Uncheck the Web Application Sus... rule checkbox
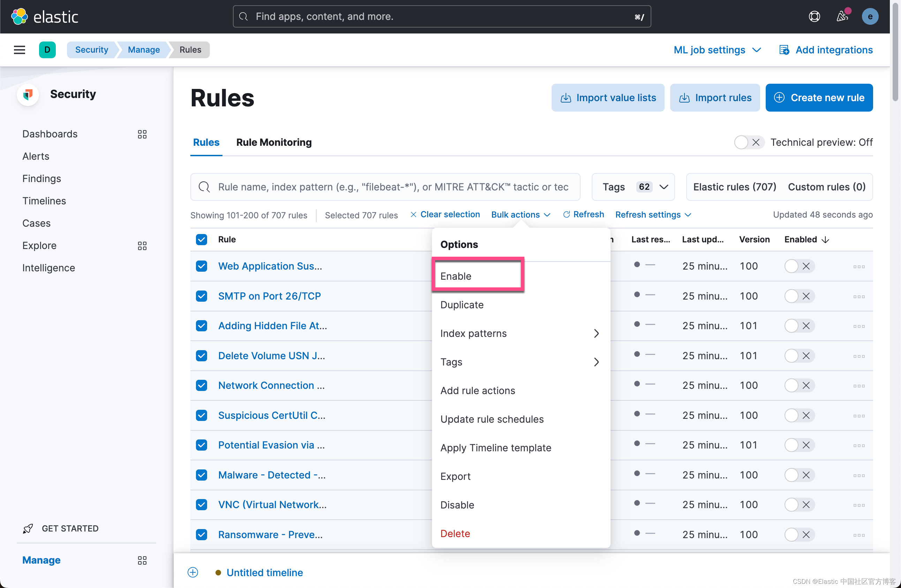 (x=202, y=266)
